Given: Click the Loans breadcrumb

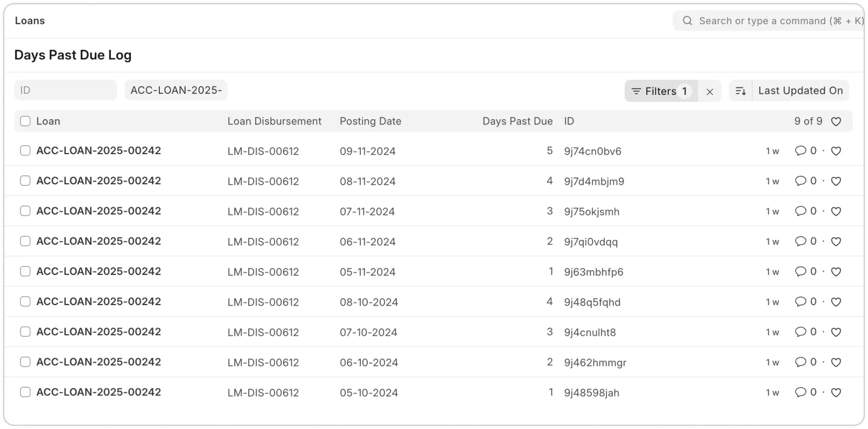Looking at the screenshot, I should 30,20.
